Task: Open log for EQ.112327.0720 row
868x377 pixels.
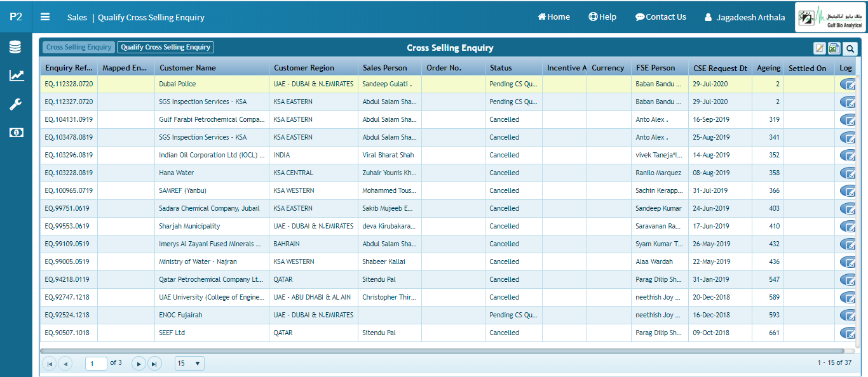Action: point(848,102)
